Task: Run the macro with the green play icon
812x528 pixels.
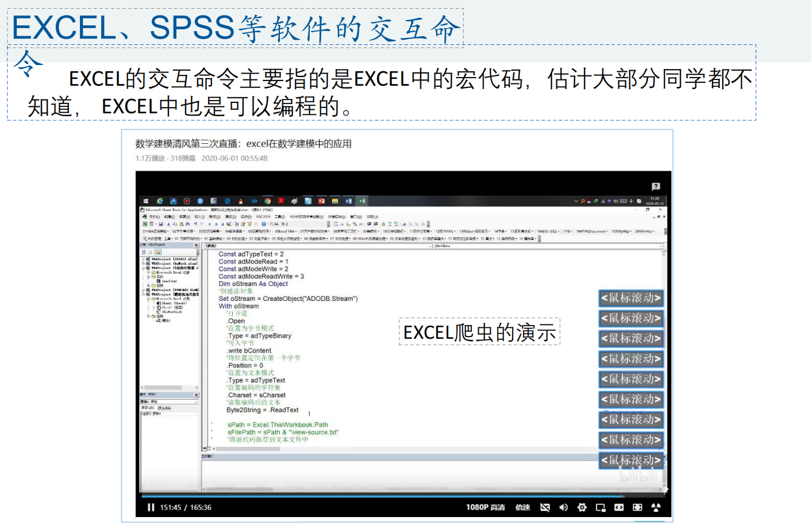Action: pos(210,224)
